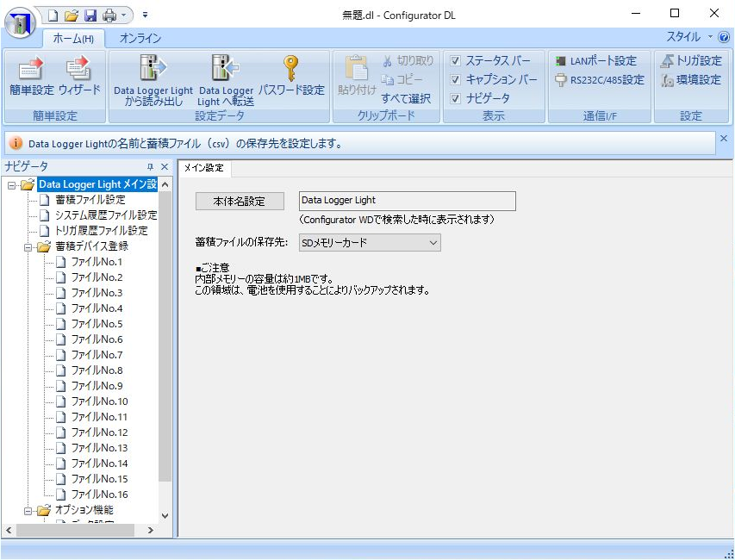Pin the ナビゲータ panel

[151, 167]
